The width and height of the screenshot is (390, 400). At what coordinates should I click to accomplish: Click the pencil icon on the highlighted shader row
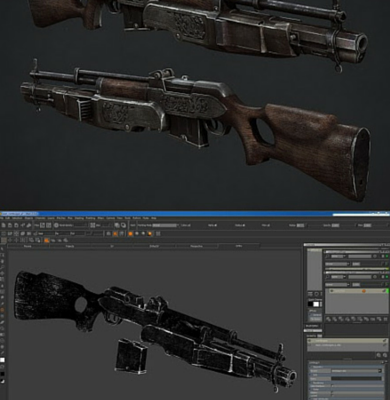click(384, 341)
